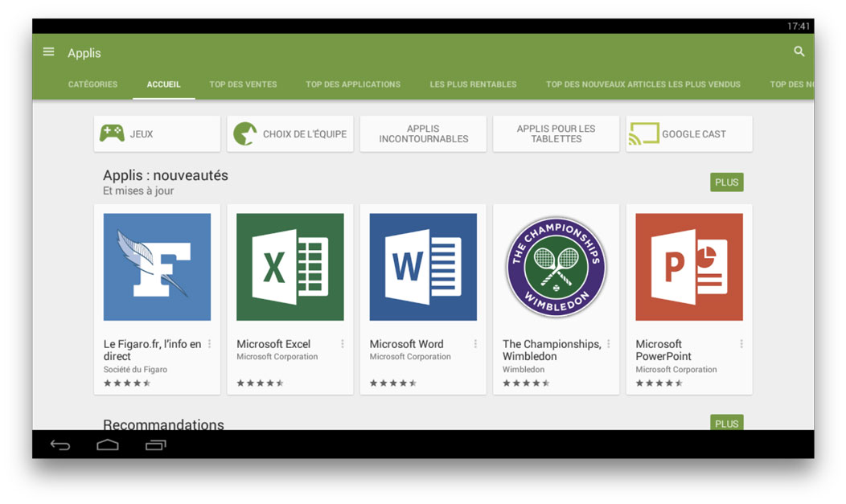Open the Wimbledon Championships app icon

[x=556, y=267]
